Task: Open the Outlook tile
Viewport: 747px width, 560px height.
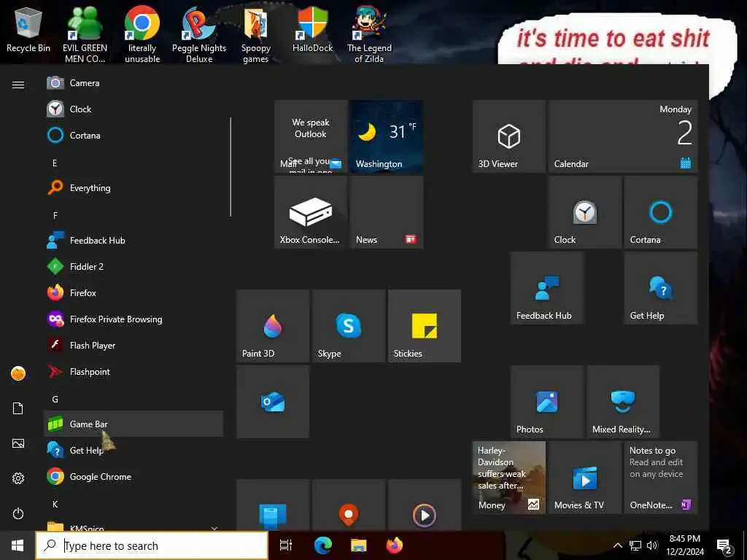Action: tap(273, 402)
